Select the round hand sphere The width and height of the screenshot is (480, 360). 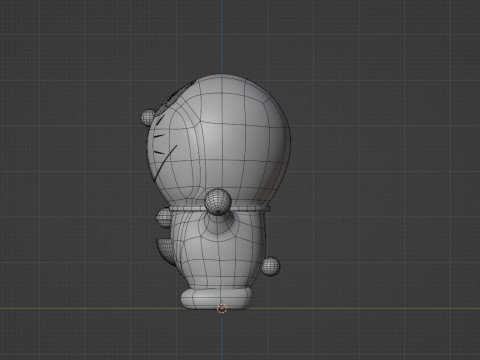click(x=218, y=202)
